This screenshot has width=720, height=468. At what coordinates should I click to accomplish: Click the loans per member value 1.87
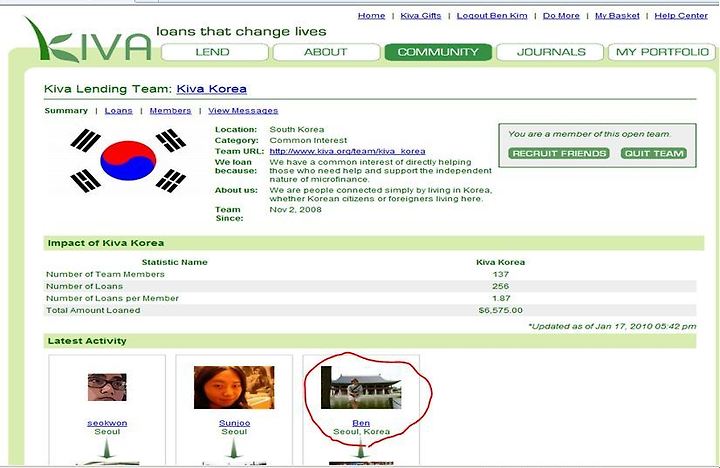(501, 298)
